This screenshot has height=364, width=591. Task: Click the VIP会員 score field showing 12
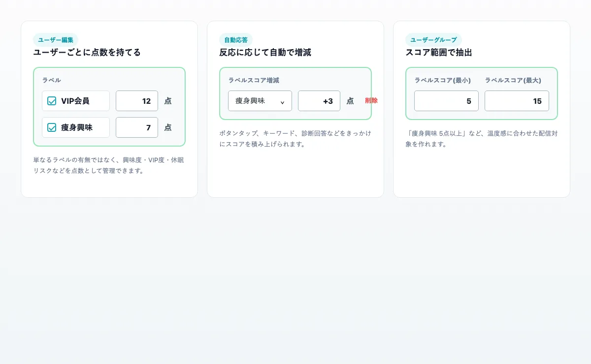tap(137, 101)
